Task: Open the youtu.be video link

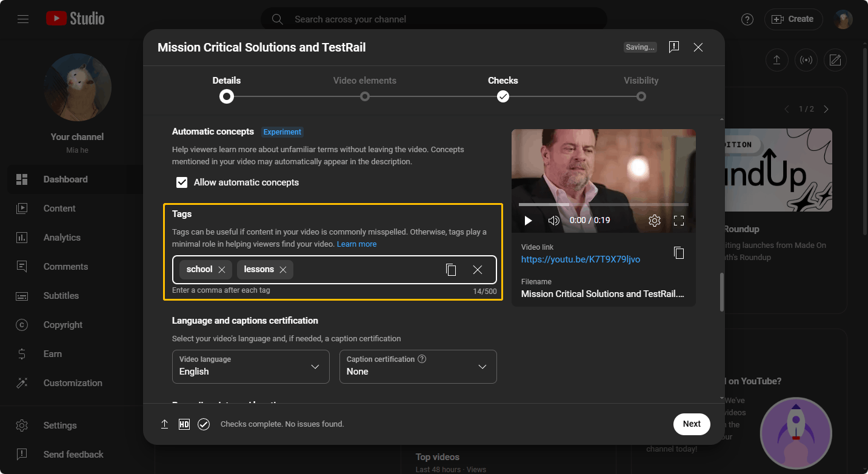Action: tap(581, 259)
